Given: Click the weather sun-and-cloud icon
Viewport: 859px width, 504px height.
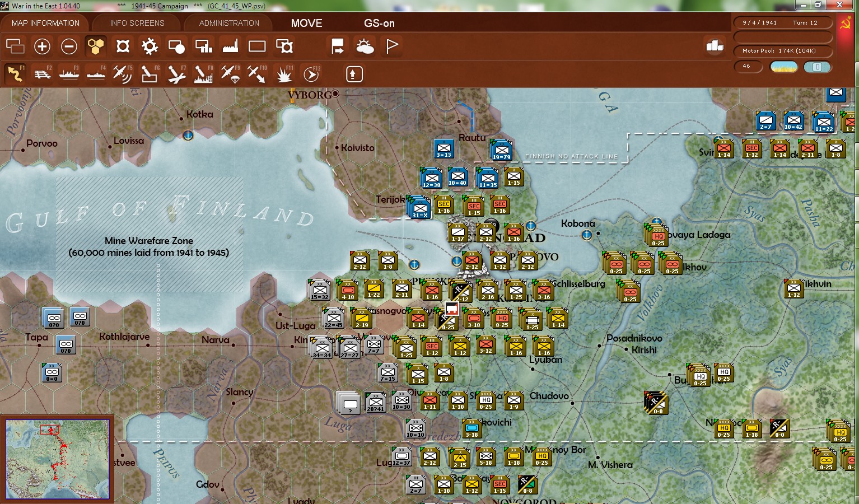Looking at the screenshot, I should (x=365, y=46).
